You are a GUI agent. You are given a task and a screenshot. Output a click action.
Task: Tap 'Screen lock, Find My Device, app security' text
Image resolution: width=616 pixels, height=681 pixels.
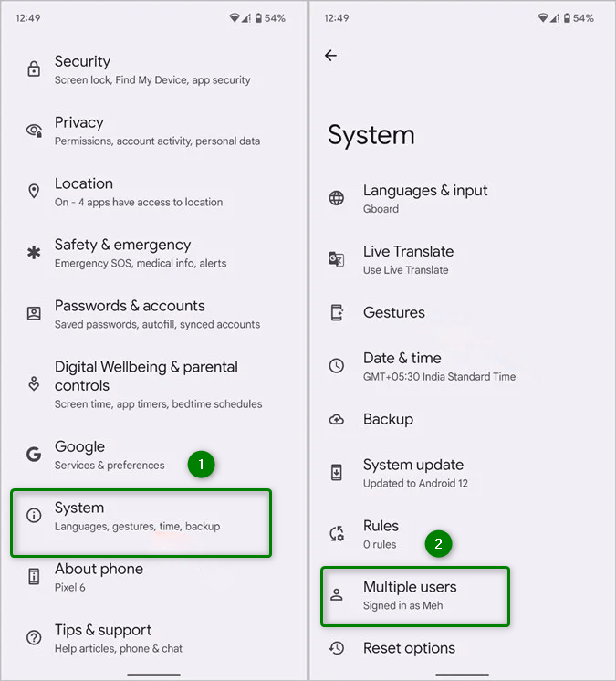[x=152, y=80]
